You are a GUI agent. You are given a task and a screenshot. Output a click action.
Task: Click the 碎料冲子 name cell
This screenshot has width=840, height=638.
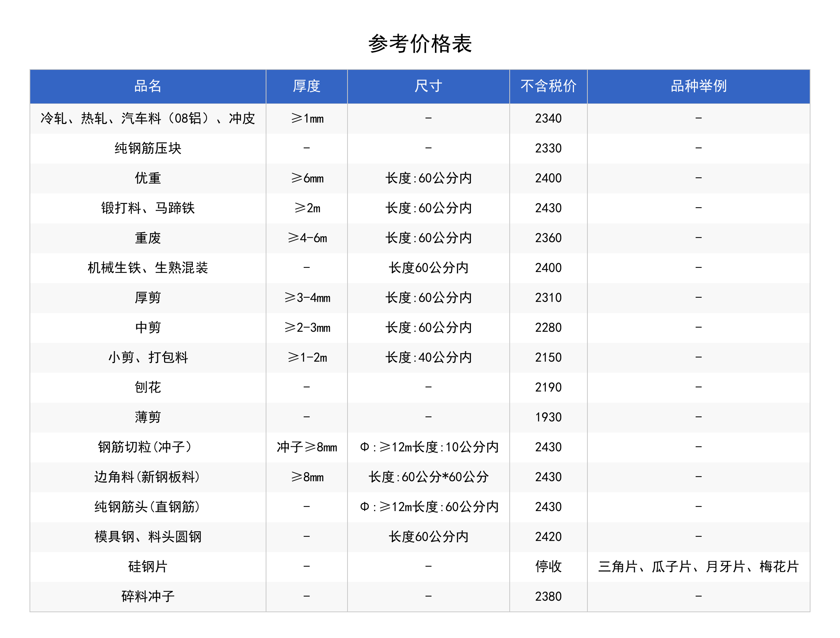click(148, 597)
